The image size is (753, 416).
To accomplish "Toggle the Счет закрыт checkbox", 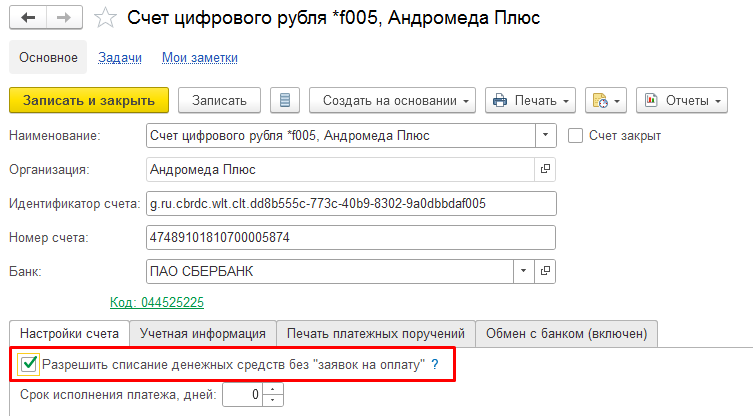I will [x=575, y=135].
